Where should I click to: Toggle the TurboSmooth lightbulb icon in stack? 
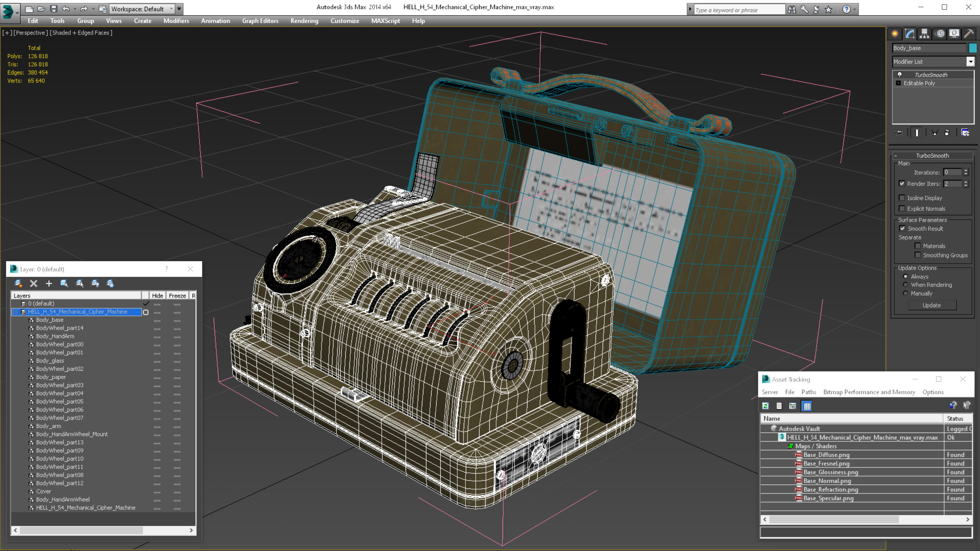(900, 75)
